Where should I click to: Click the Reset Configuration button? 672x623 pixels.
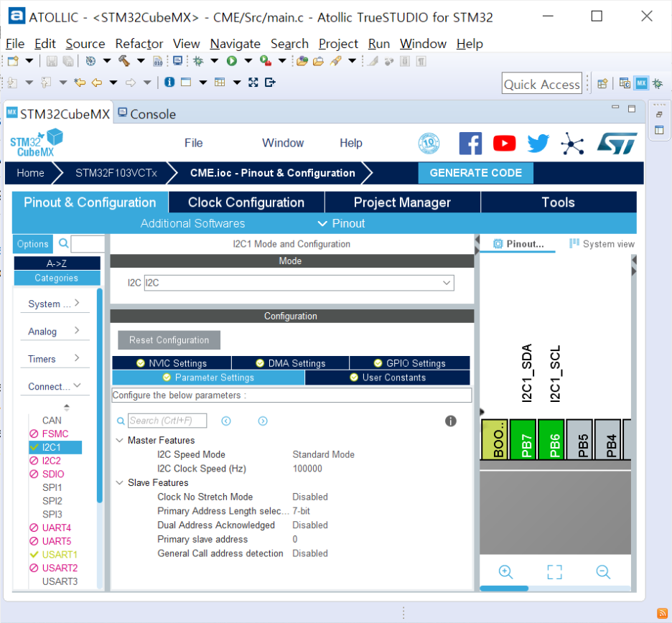click(x=169, y=339)
